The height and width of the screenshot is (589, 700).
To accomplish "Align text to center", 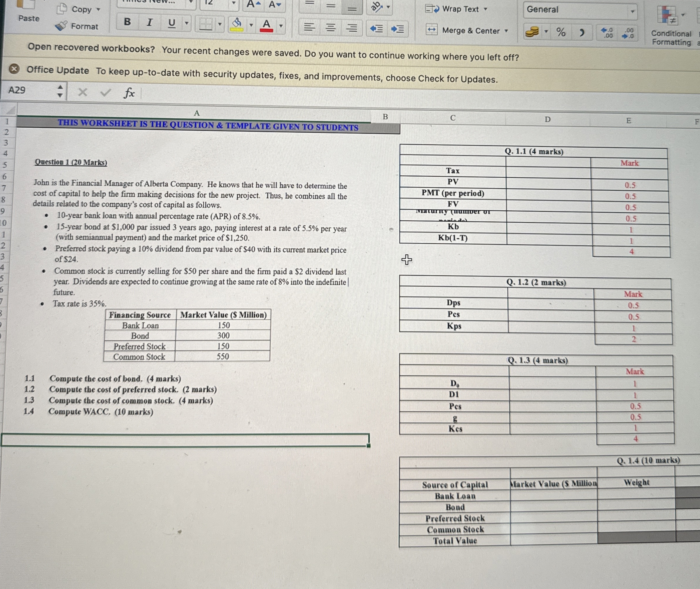I will tap(330, 28).
